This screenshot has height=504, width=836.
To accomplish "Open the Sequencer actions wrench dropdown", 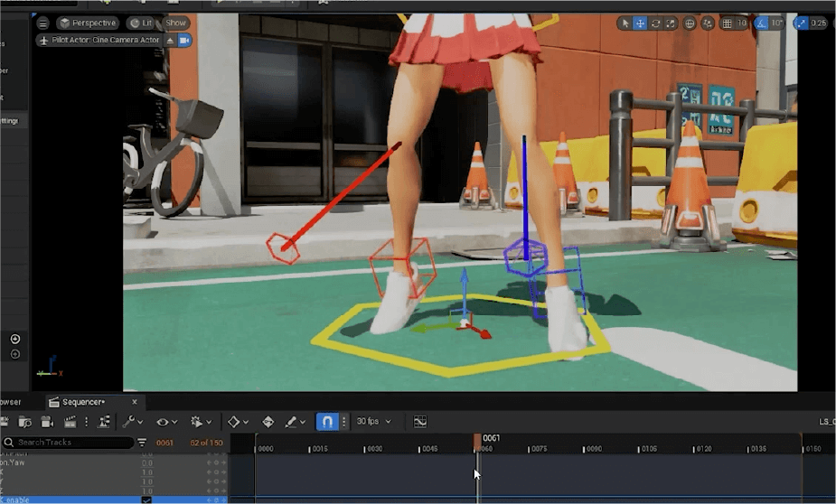I will point(133,422).
